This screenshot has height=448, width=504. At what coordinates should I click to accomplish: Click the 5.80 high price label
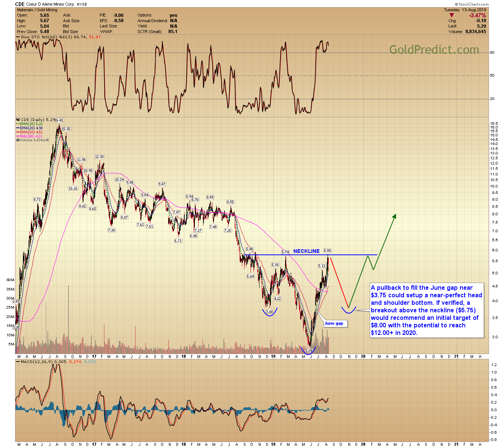[x=327, y=251]
